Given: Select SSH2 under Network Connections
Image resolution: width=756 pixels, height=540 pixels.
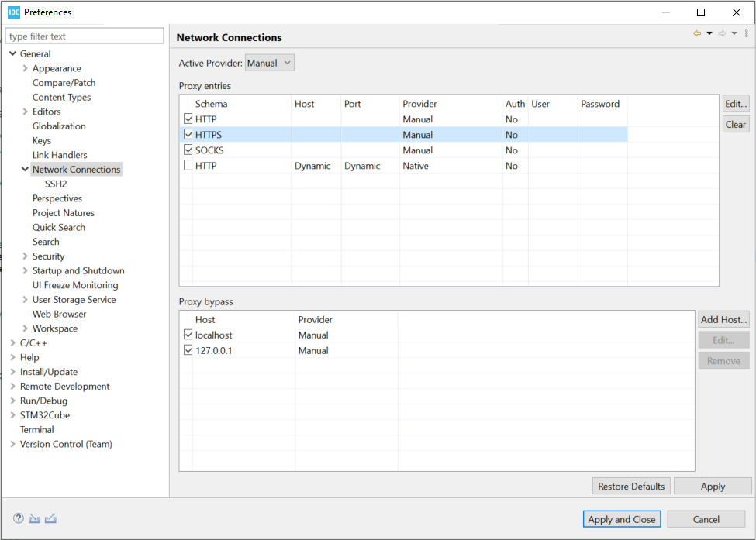Looking at the screenshot, I should 56,184.
